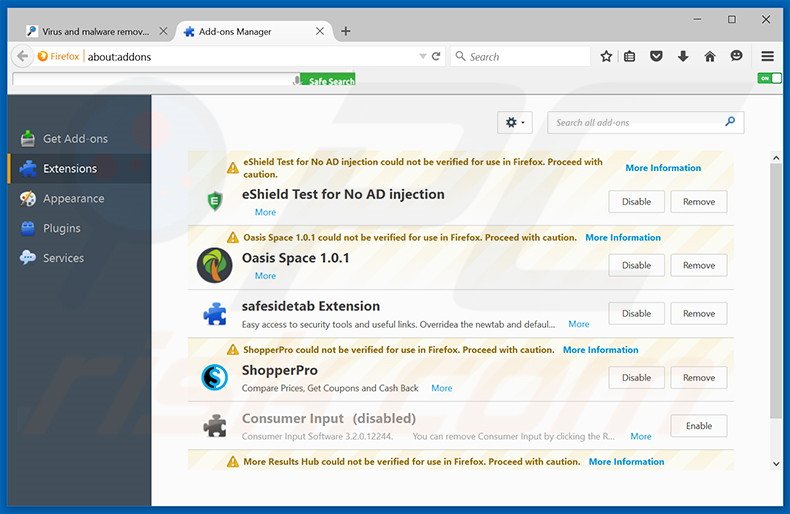Click More link under eShield Test

265,212
